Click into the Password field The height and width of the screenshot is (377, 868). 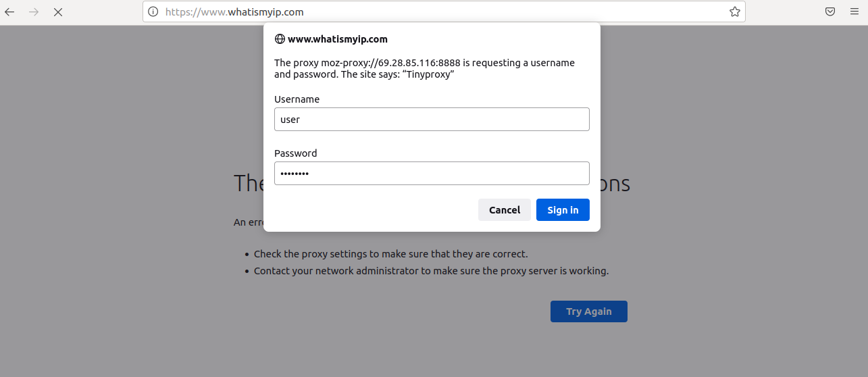(x=432, y=174)
